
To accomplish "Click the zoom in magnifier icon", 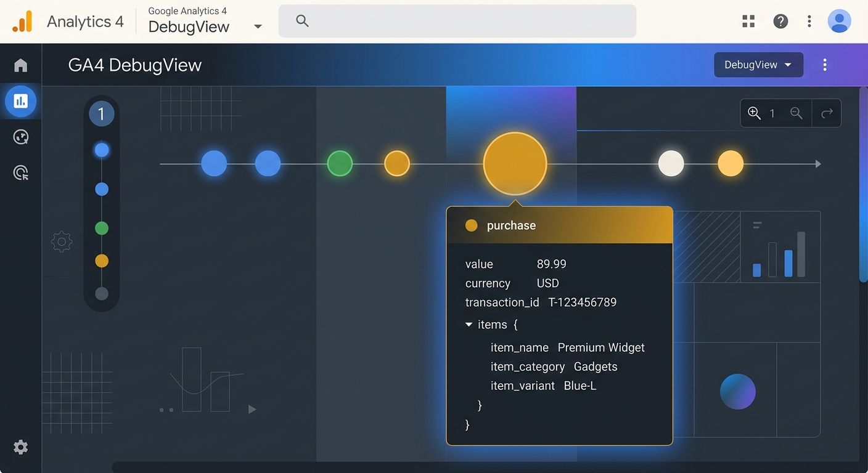I will [754, 113].
